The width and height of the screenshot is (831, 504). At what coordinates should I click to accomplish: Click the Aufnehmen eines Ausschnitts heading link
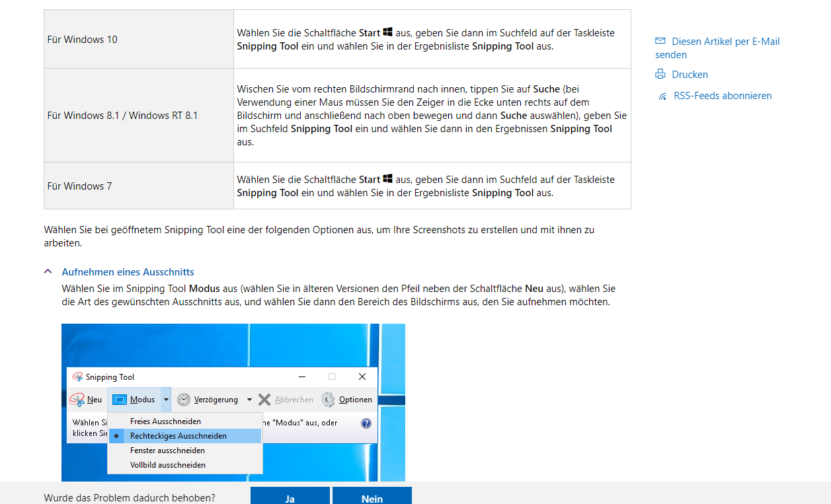[x=128, y=272]
